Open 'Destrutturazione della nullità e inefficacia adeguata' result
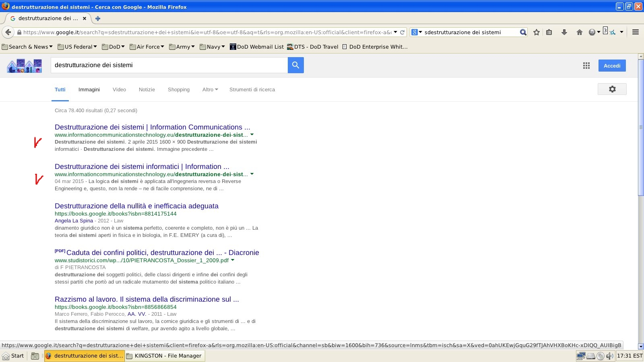644x362 pixels. (x=136, y=206)
